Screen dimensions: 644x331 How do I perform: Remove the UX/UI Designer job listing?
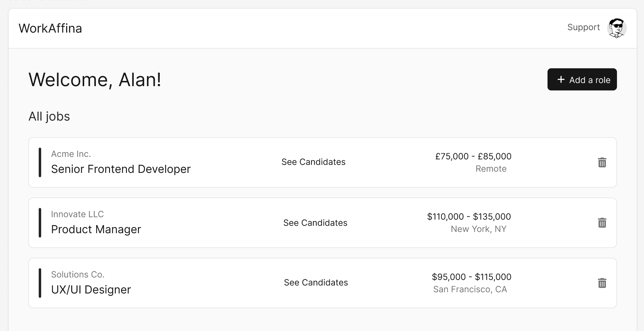602,283
